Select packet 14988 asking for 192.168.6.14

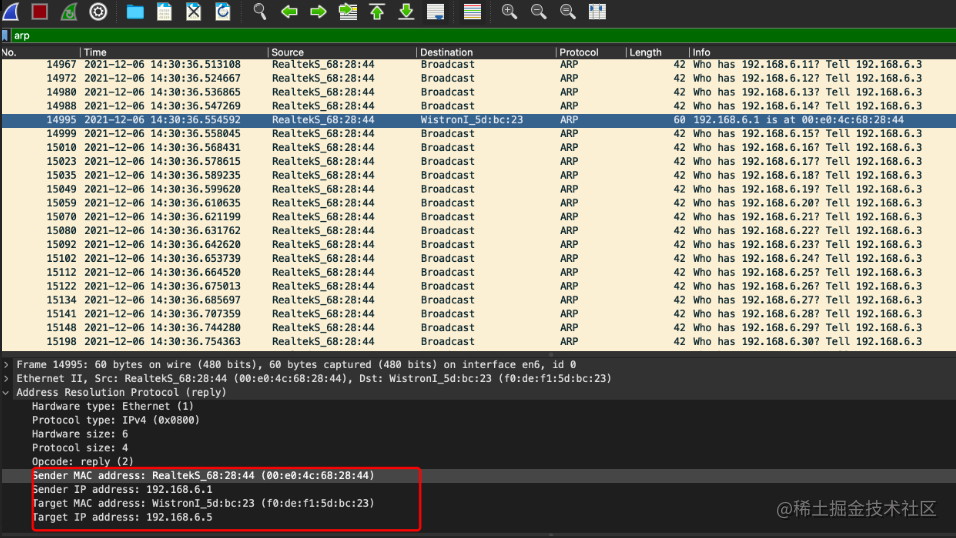(478, 106)
